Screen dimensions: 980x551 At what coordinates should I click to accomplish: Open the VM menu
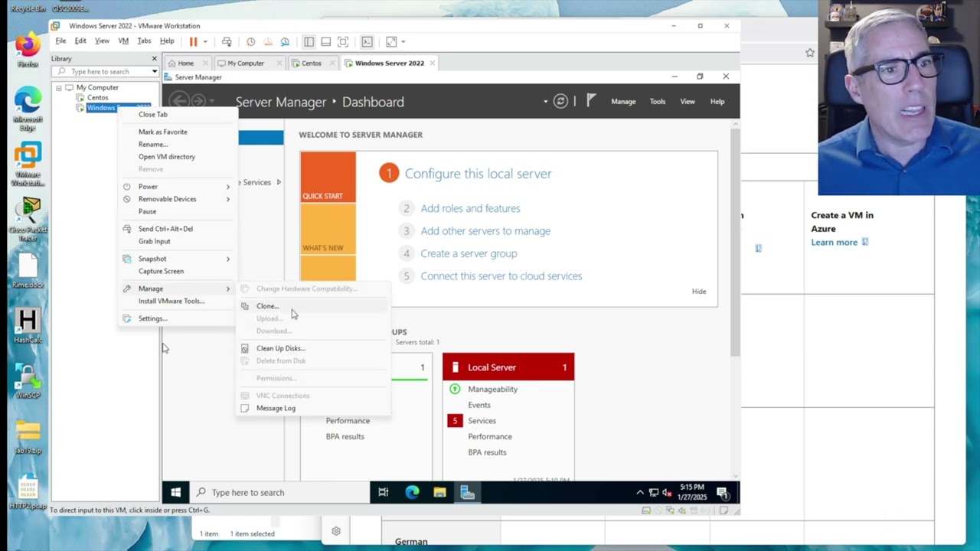click(123, 41)
